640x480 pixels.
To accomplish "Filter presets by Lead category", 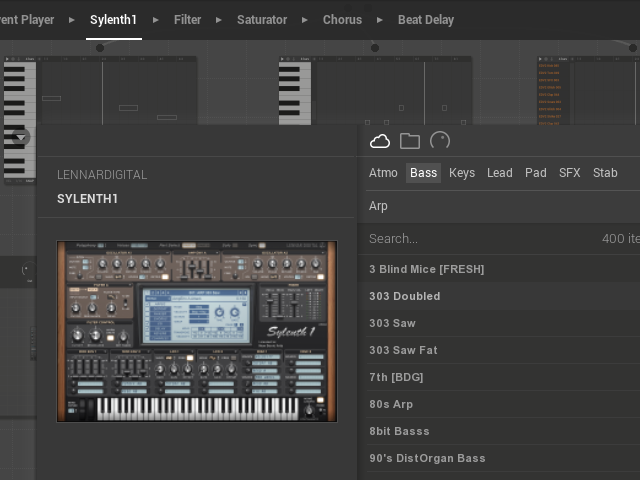I will tap(500, 173).
